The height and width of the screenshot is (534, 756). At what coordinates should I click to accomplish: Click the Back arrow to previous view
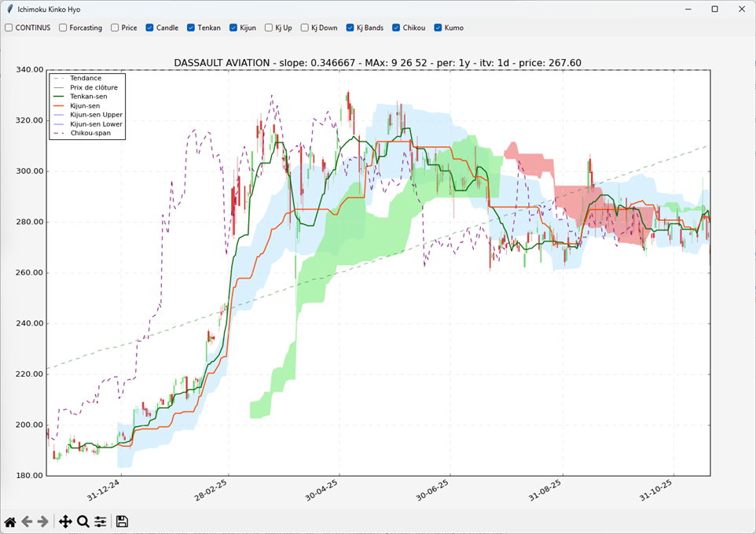[27, 521]
